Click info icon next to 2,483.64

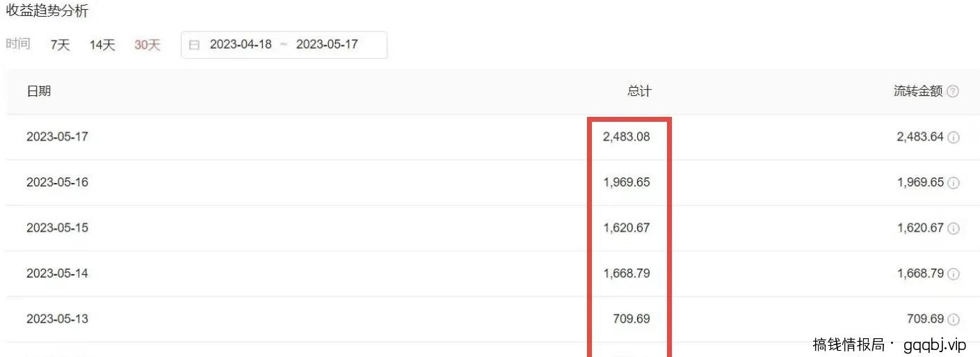(954, 138)
